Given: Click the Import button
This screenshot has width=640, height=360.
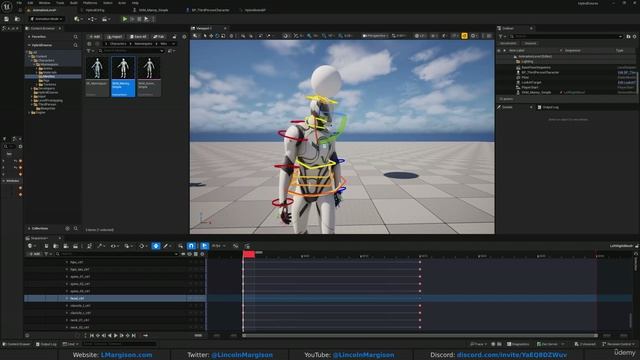Looking at the screenshot, I should click(x=114, y=37).
